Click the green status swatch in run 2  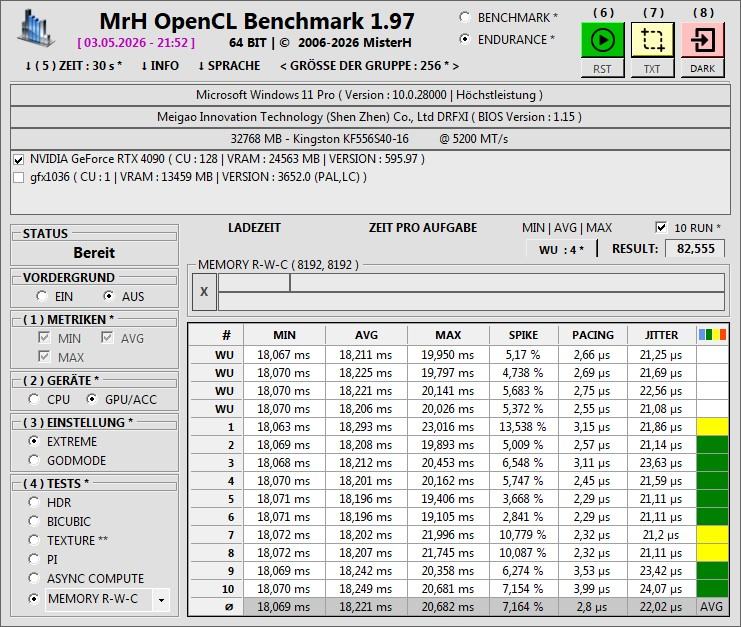pos(712,445)
